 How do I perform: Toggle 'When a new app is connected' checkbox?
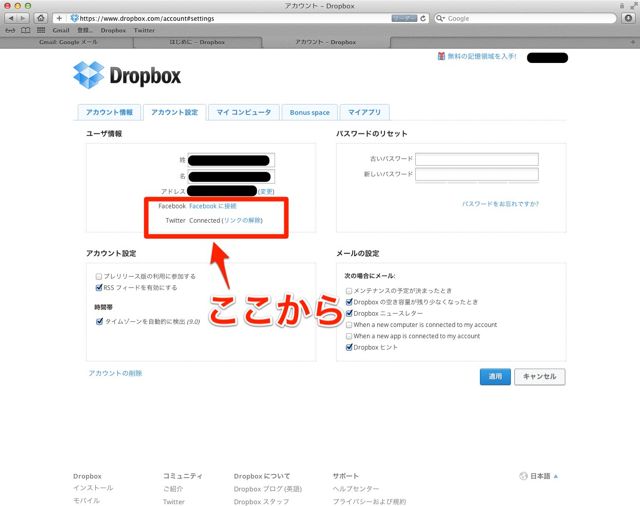pyautogui.click(x=349, y=336)
